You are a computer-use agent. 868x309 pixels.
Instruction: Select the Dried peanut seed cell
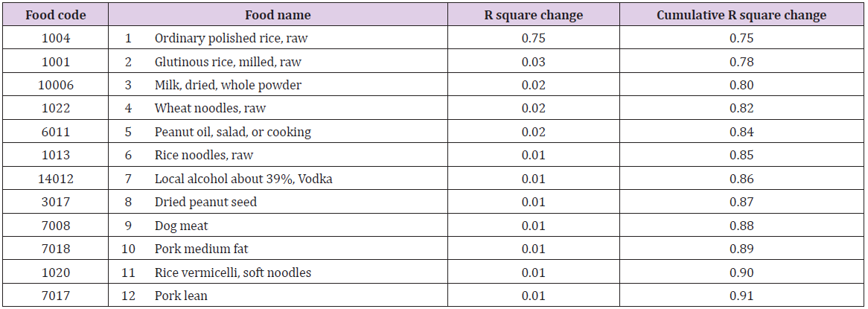coord(205,203)
